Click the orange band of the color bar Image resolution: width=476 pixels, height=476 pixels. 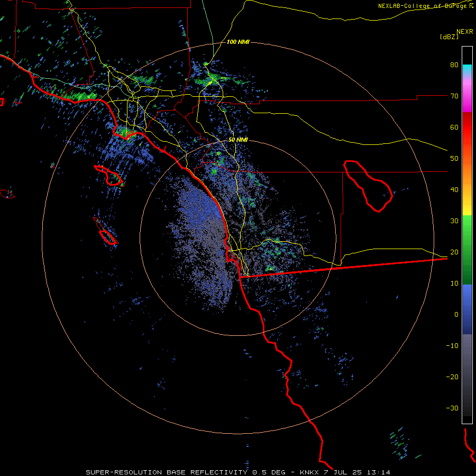[x=467, y=176]
